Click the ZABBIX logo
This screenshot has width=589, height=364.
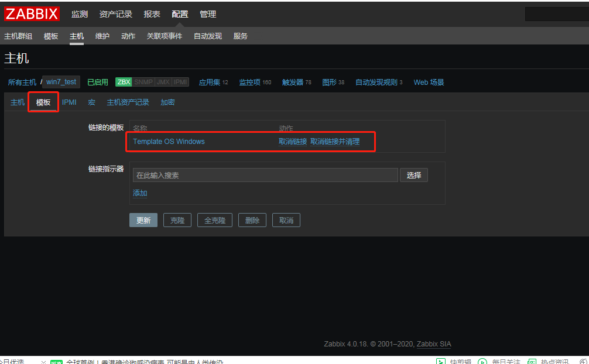pos(32,14)
